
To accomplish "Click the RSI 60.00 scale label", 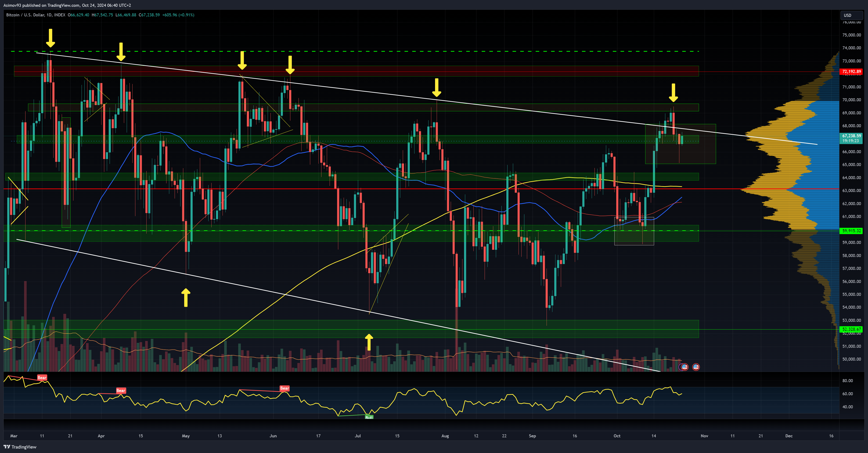I will coord(847,394).
